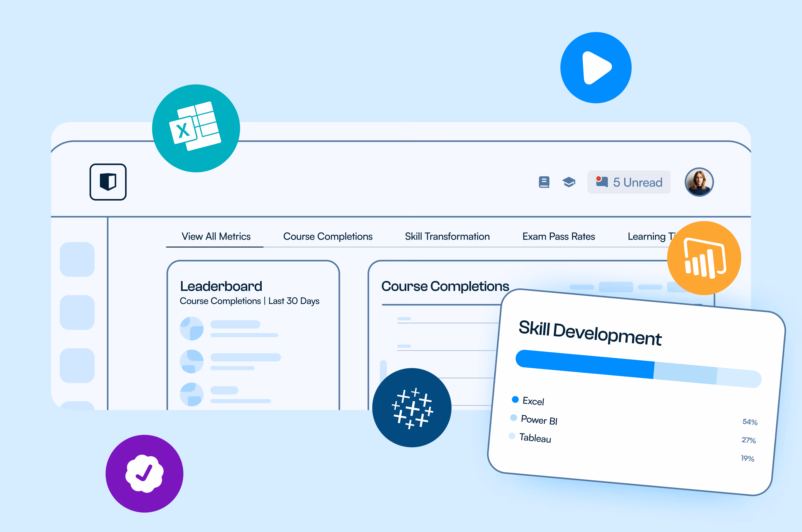802x532 pixels.
Task: Click the Tableau legend dot
Action: pos(512,436)
